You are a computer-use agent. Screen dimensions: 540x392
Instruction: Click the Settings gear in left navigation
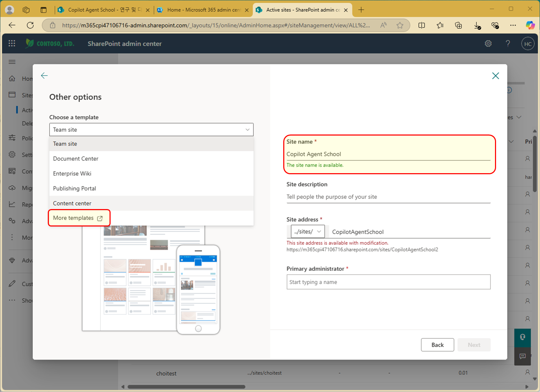click(12, 154)
